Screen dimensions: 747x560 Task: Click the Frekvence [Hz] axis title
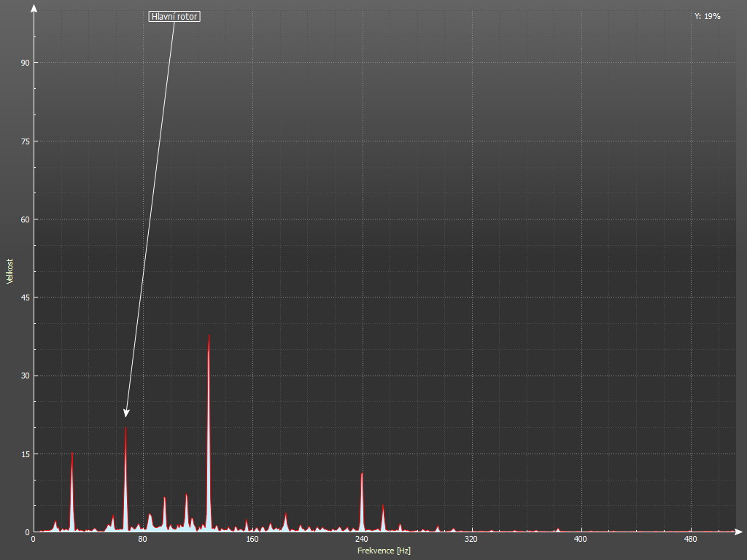click(x=384, y=551)
